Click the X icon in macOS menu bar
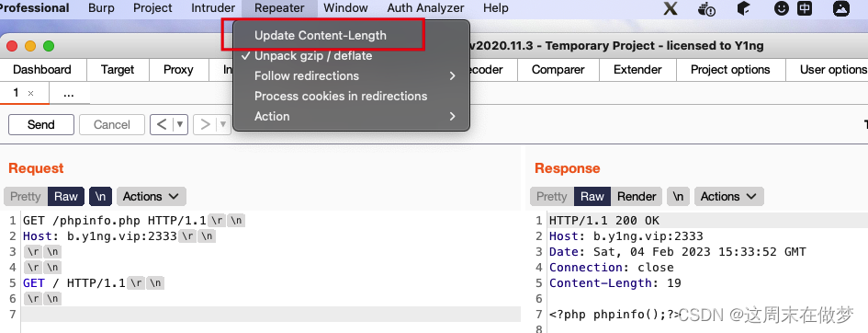This screenshot has width=868, height=333. coord(671,8)
